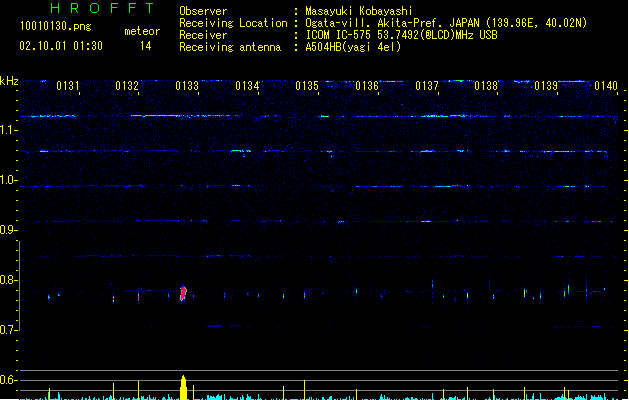629x400 pixels.
Task: Click the 1.0 kHz axis label
Action: pos(8,180)
